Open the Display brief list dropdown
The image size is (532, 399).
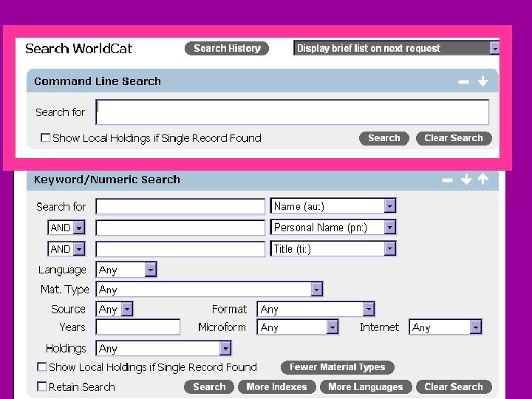(x=396, y=48)
